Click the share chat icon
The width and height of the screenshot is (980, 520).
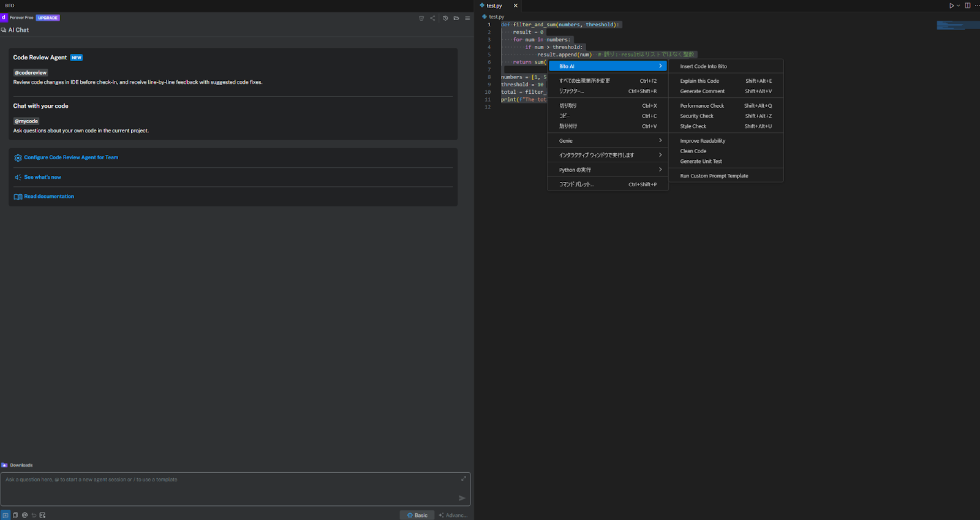pyautogui.click(x=432, y=18)
